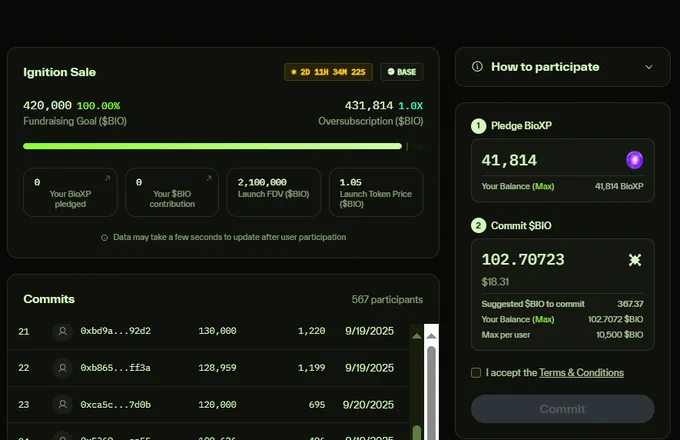This screenshot has height=440, width=680.
Task: Click the $18.31 value under commit amount
Action: tap(495, 282)
